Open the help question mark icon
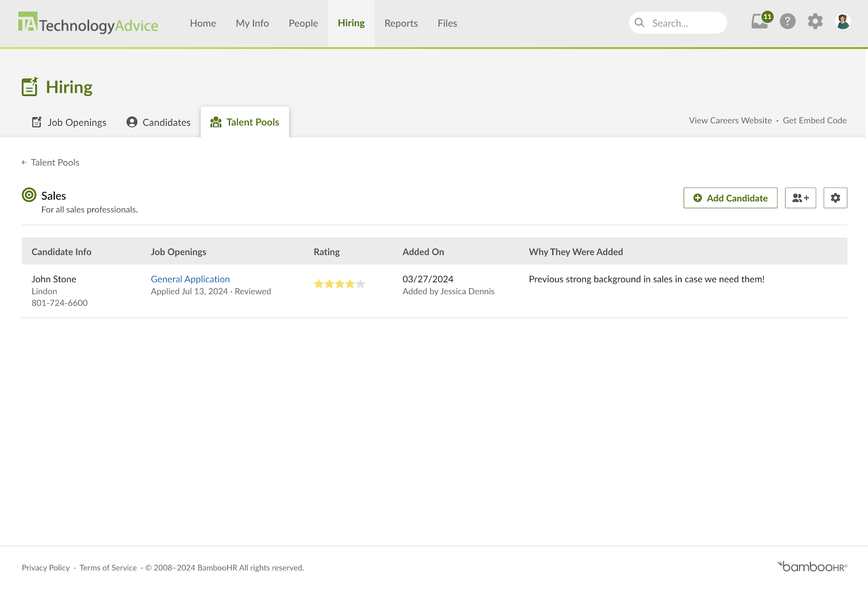 tap(787, 22)
